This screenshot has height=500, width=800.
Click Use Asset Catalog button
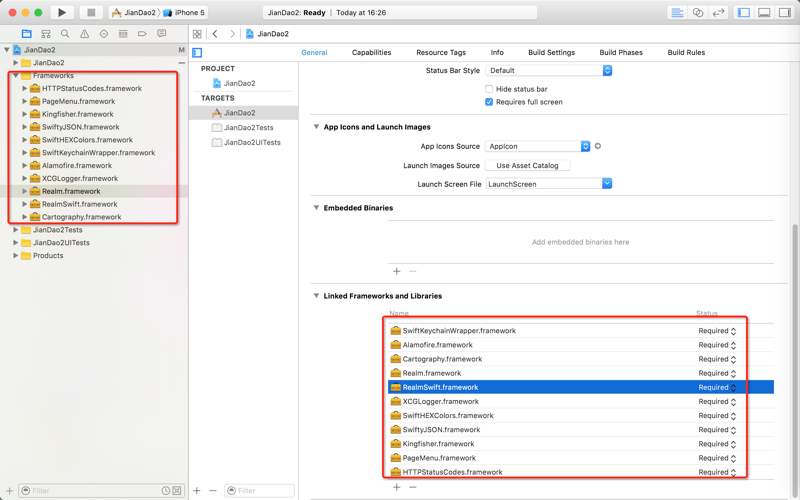pos(527,165)
